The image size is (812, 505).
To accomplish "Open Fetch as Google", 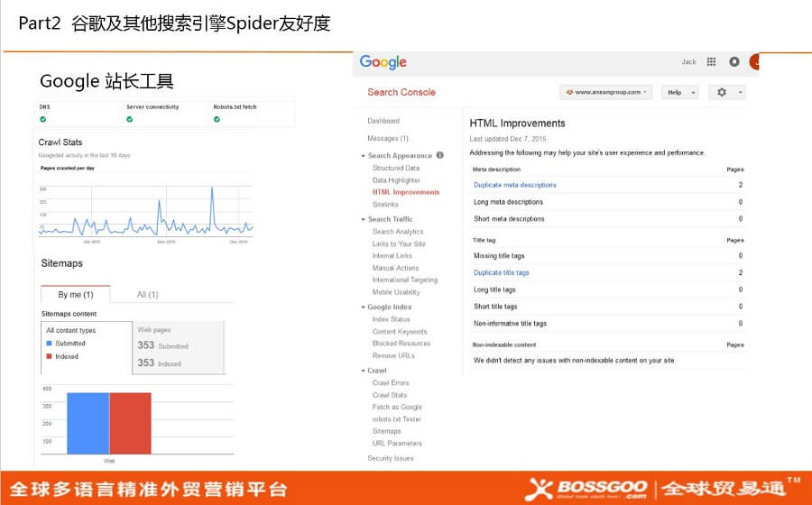I will click(397, 407).
